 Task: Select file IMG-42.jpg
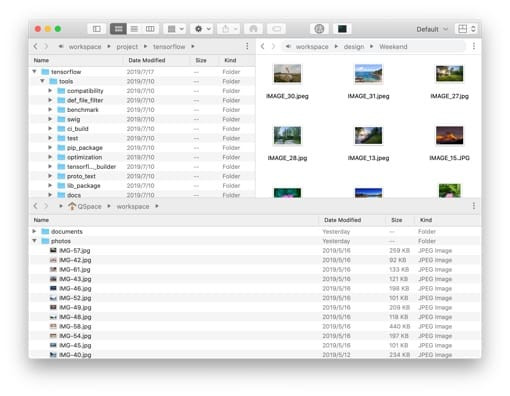point(255,260)
